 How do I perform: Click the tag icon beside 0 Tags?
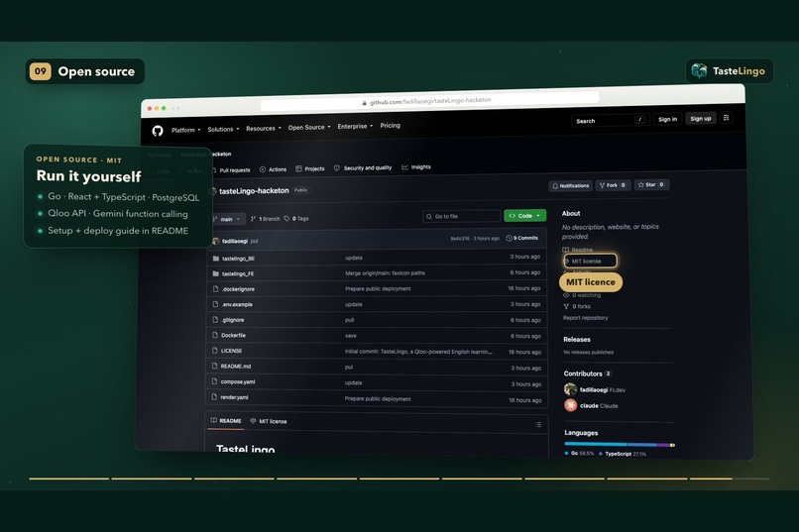click(286, 218)
